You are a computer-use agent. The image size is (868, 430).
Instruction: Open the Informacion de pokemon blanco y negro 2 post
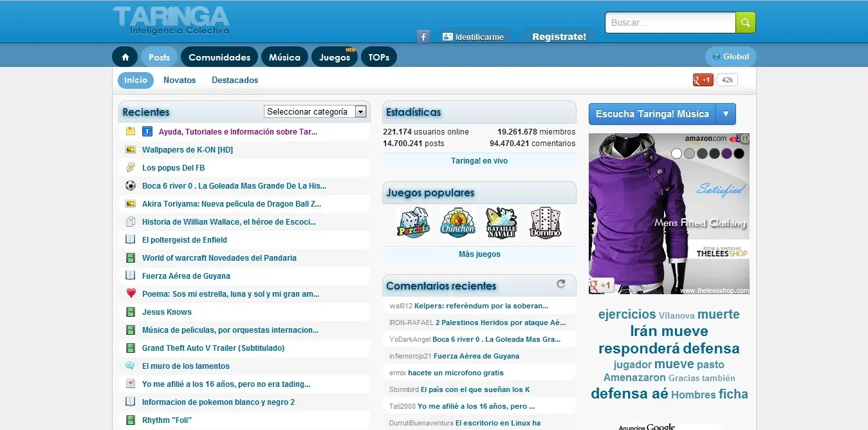[218, 402]
